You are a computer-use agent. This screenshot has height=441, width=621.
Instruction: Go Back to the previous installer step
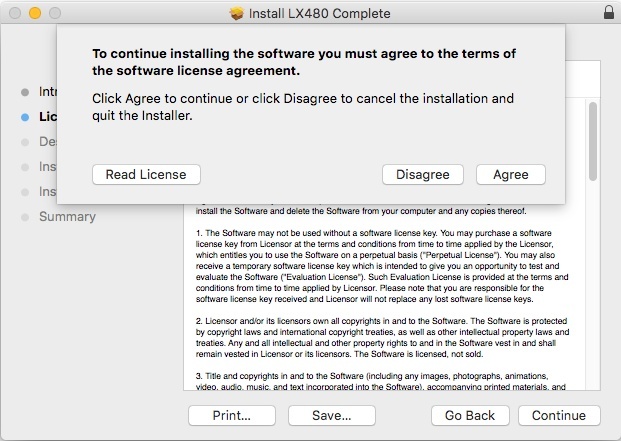tap(470, 415)
